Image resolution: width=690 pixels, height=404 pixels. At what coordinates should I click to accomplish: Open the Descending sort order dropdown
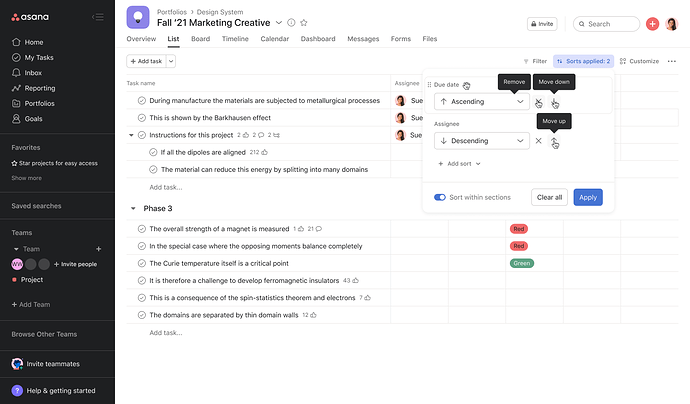(481, 141)
